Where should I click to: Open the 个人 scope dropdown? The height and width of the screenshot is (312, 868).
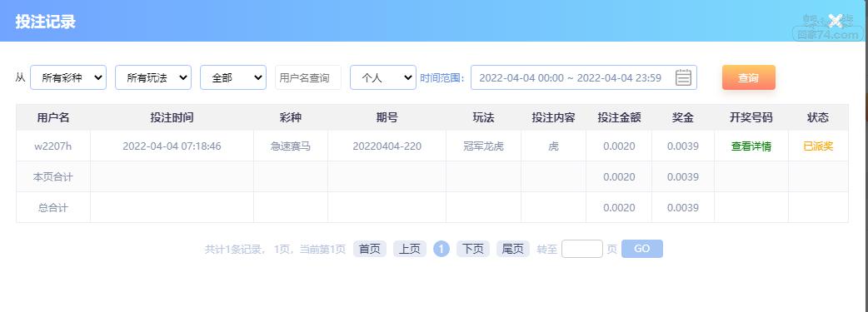pyautogui.click(x=383, y=77)
